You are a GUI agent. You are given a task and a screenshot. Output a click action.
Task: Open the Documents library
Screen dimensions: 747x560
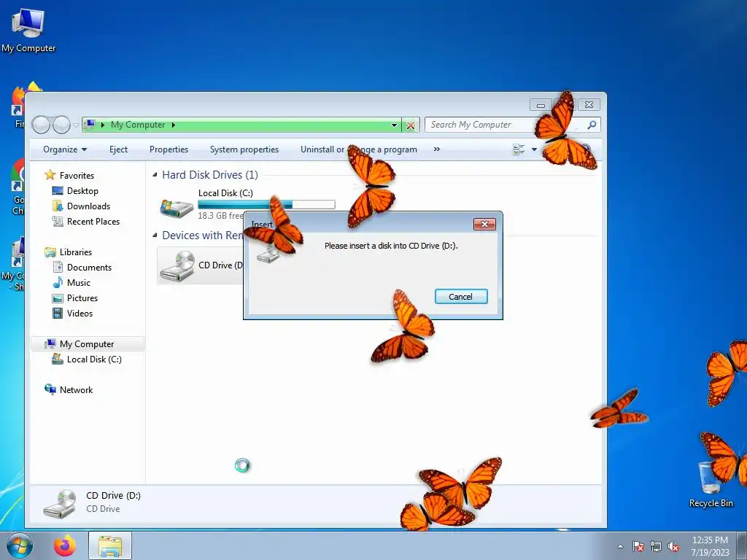(89, 268)
